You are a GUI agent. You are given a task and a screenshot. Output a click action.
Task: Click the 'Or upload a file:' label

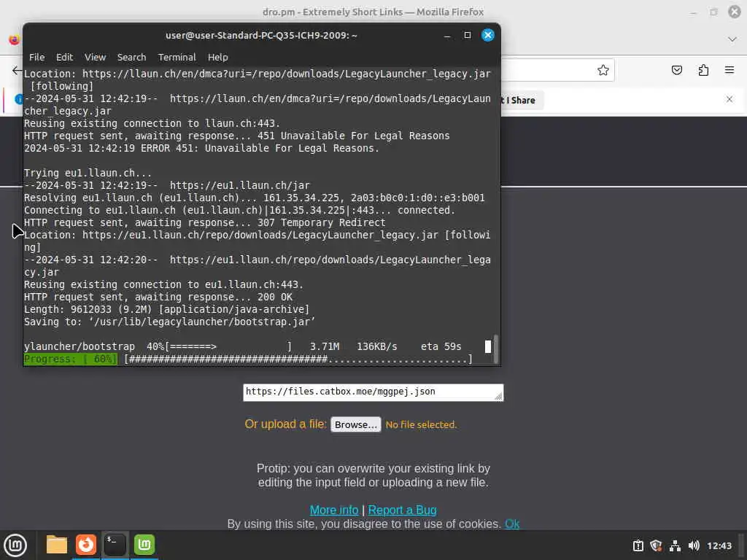285,424
